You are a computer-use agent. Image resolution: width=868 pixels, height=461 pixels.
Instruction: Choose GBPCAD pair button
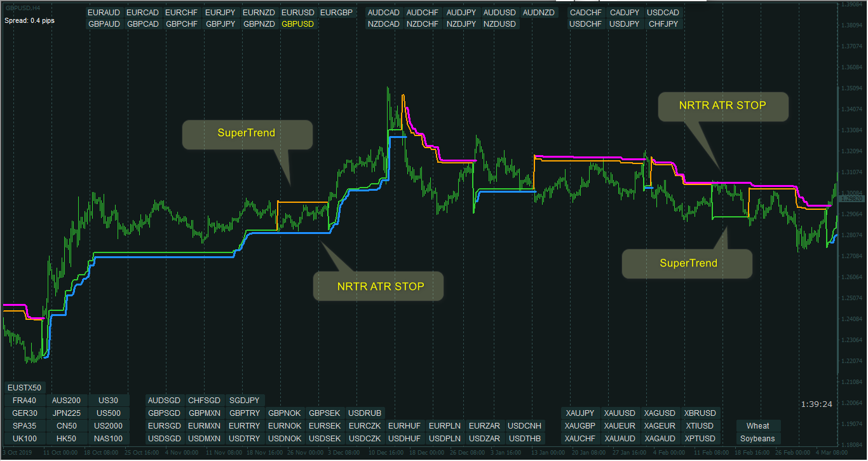[143, 24]
